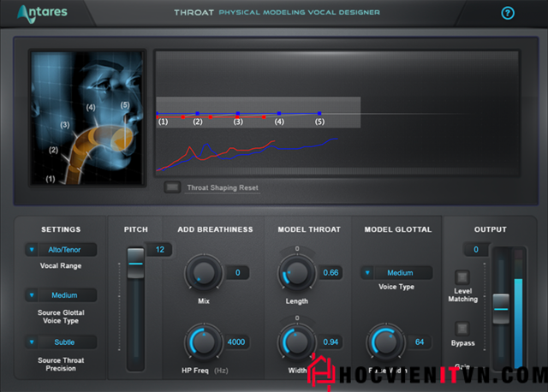
Task: Click the Model Glottal Pulse Width knob
Action: (385, 342)
